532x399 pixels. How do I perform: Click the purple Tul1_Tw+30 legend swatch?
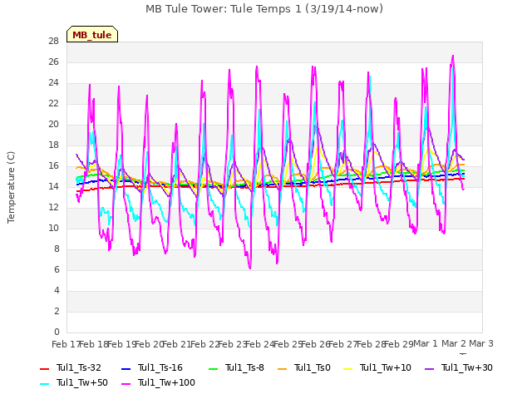(430, 369)
